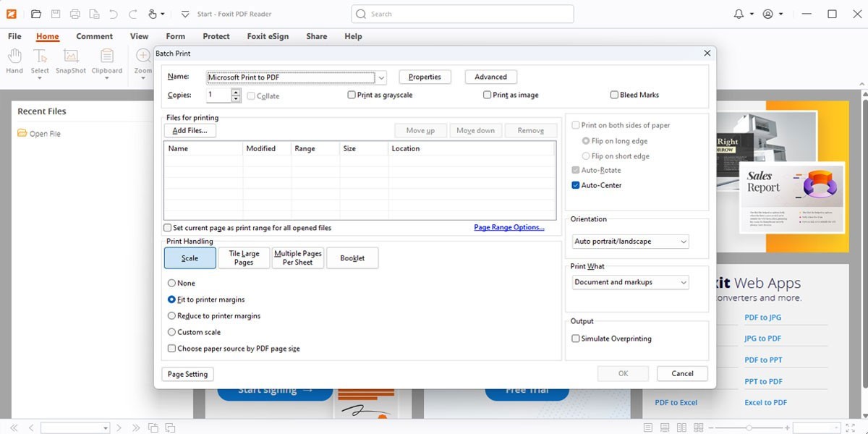This screenshot has height=434, width=868.
Task: Open the Comment ribbon tab
Action: [94, 36]
